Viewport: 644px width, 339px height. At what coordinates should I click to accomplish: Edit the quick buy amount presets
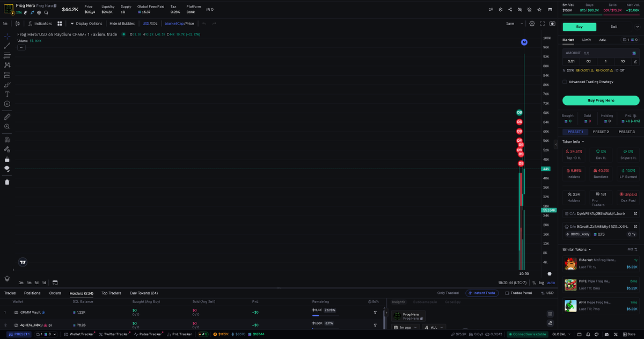coord(635,61)
